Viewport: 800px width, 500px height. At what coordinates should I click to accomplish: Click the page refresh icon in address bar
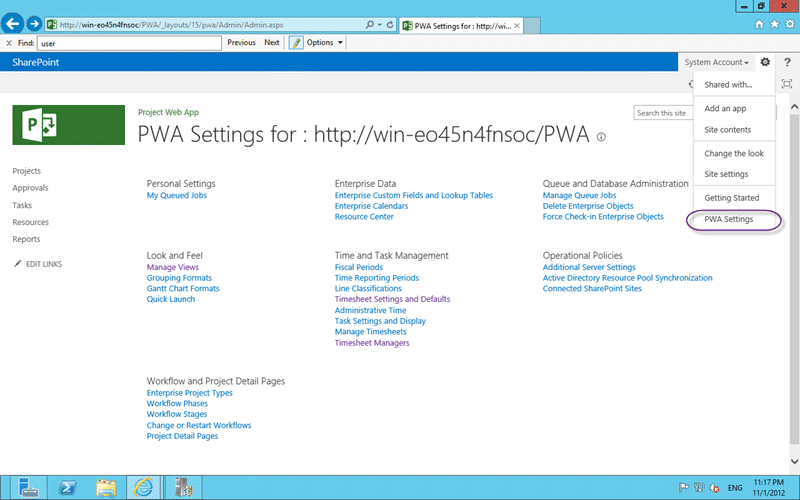click(x=390, y=24)
